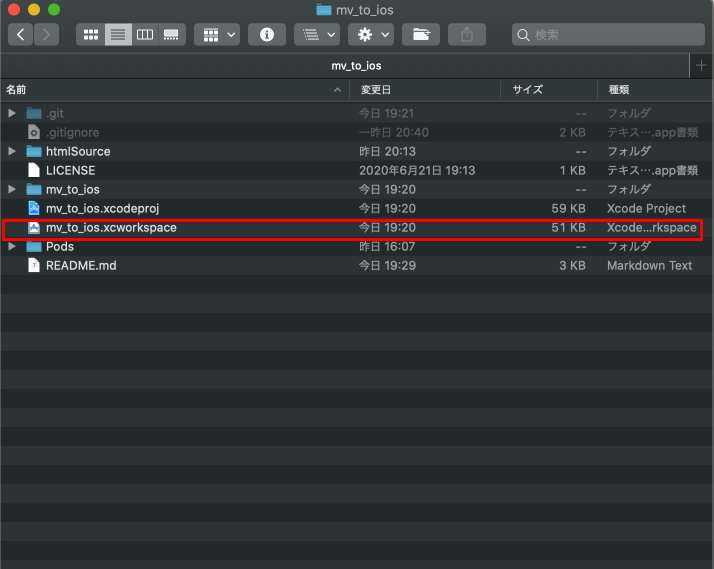Screen dimensions: 714x569
Task: Click the .gitignore file name
Action: tap(72, 132)
